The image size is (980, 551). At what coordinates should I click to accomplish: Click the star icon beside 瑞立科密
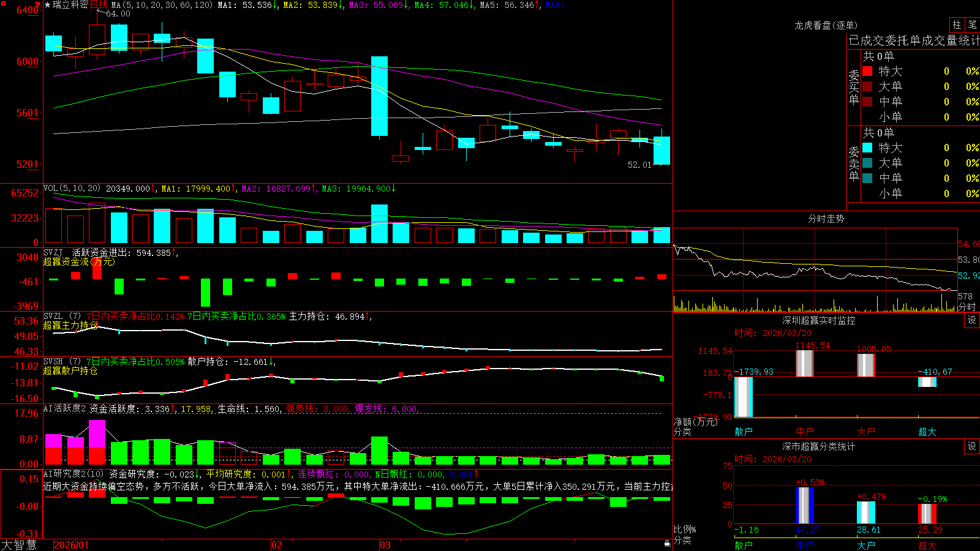(x=48, y=5)
